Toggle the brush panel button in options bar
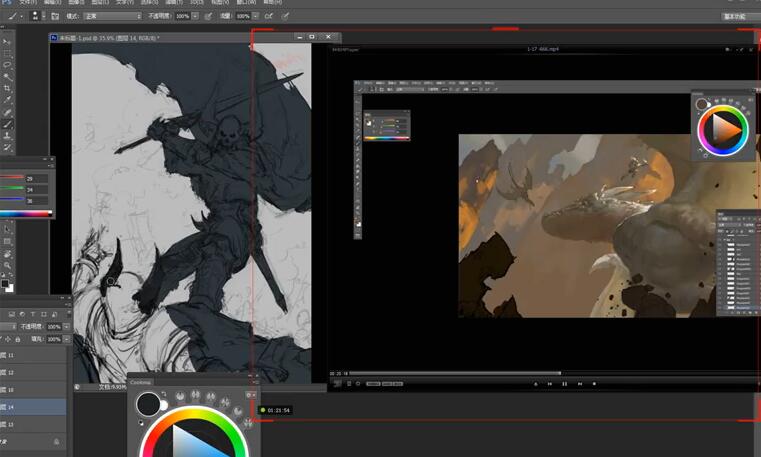Viewport: 761px width, 457px height. (x=55, y=16)
